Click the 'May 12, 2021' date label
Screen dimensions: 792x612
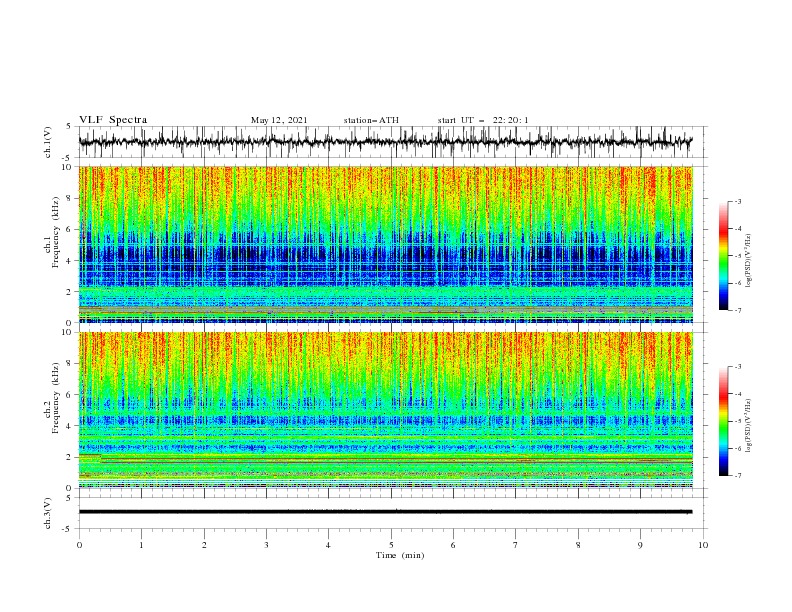tap(279, 120)
